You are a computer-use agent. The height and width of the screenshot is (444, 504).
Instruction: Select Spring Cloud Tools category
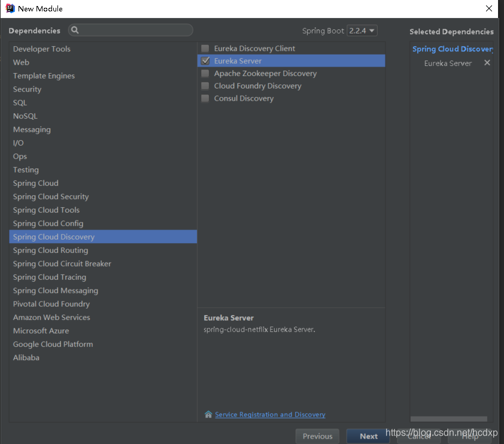[x=103, y=210]
